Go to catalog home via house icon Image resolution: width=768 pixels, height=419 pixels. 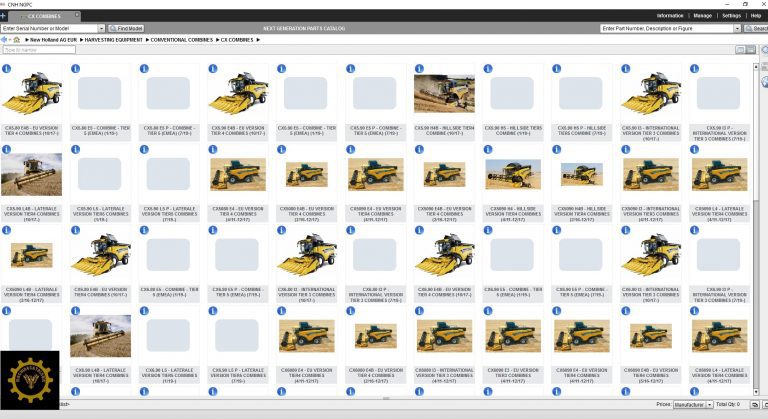click(17, 40)
